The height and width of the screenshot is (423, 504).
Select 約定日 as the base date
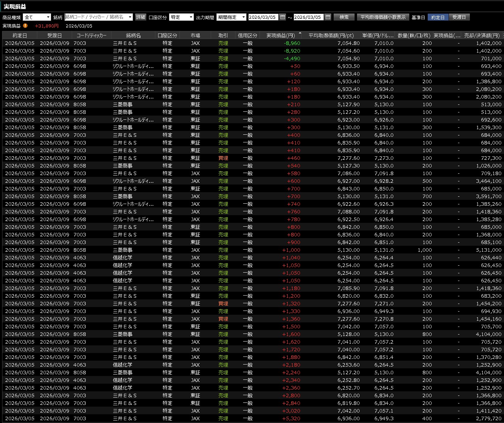pyautogui.click(x=438, y=17)
